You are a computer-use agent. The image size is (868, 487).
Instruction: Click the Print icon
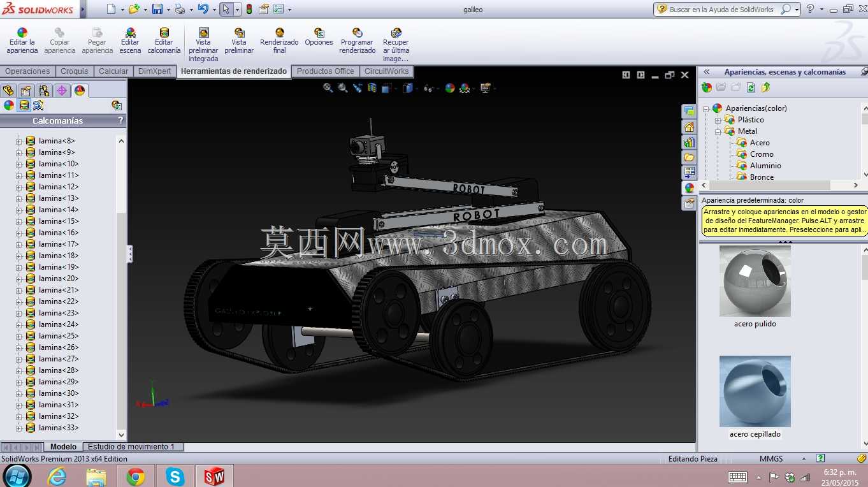pyautogui.click(x=180, y=9)
